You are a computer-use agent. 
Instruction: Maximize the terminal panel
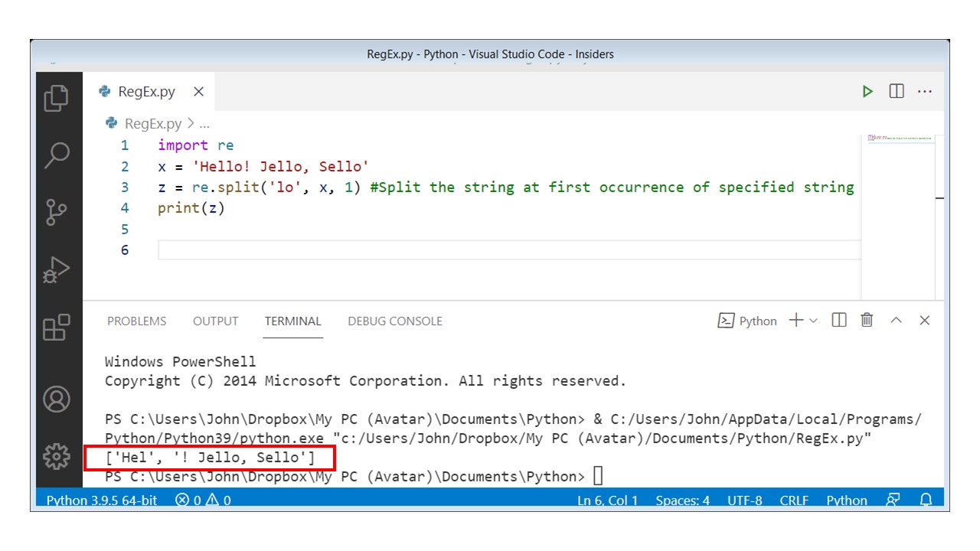(x=896, y=321)
